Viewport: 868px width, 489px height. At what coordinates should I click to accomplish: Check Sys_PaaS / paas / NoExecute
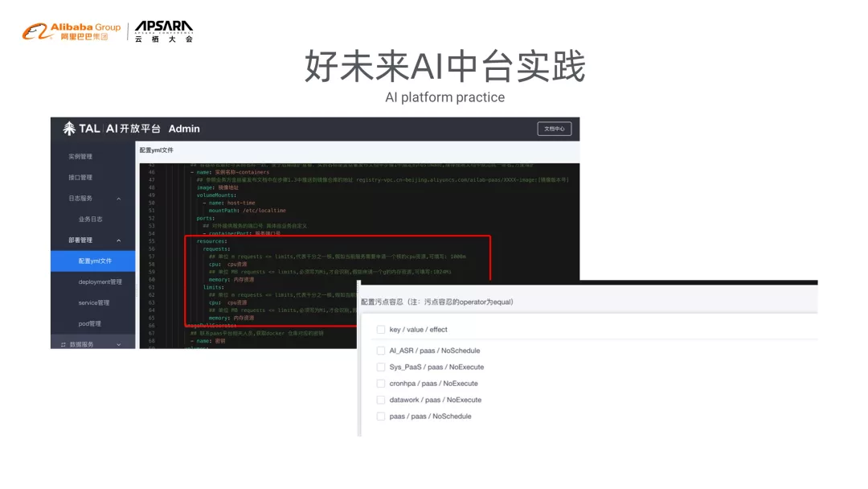pos(381,368)
